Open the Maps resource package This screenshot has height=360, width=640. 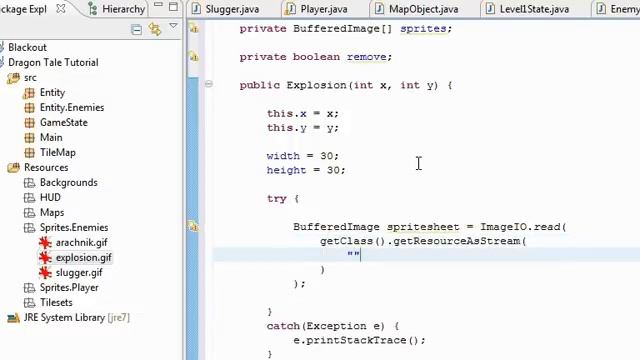pyautogui.click(x=52, y=213)
